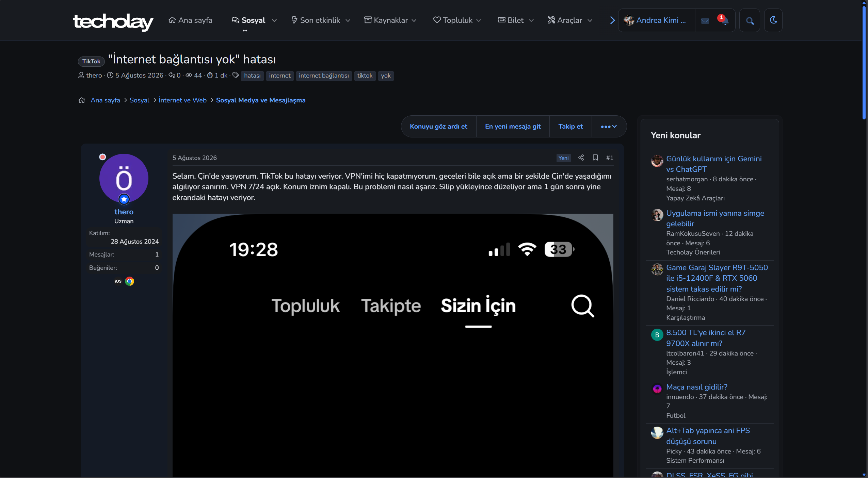Open Son etkinlik navigation item
Screen dimensions: 868x478
[x=316, y=20]
